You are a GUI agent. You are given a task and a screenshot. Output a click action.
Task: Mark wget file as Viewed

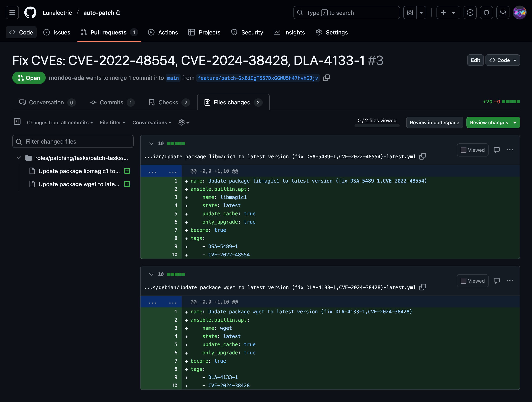[473, 281]
